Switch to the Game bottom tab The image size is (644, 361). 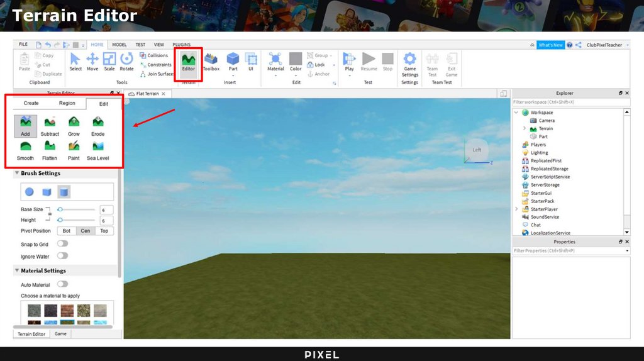coord(60,334)
